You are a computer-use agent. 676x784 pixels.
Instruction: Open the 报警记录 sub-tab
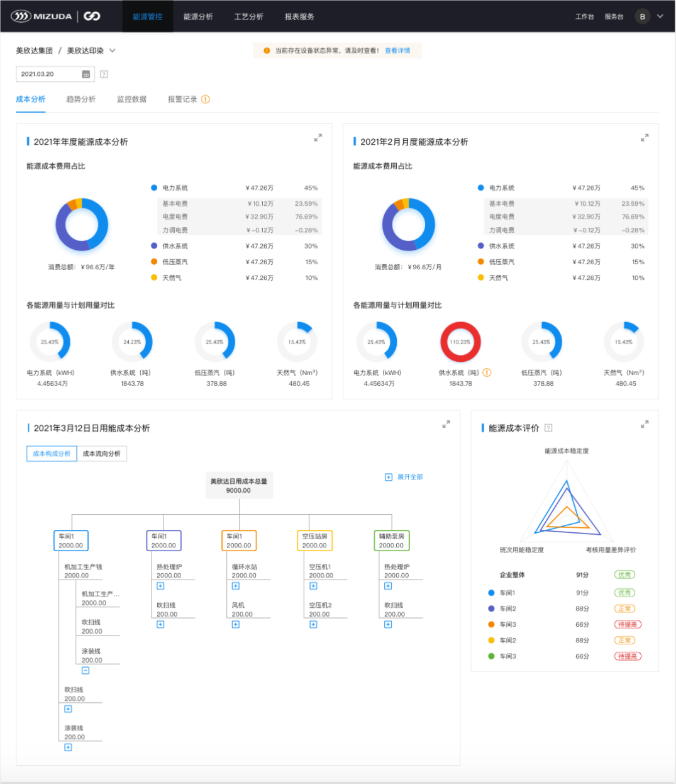182,99
